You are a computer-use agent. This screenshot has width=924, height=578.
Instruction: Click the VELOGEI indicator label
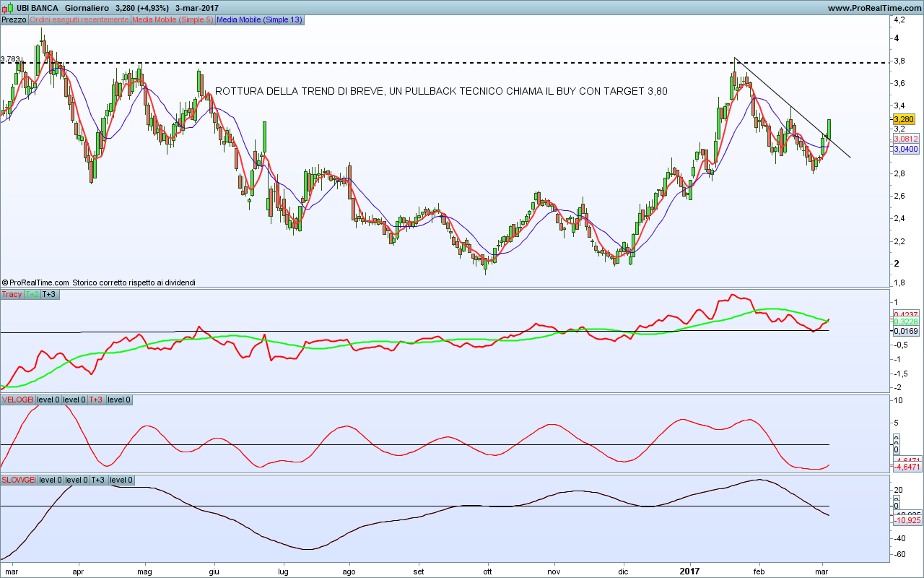coord(18,400)
